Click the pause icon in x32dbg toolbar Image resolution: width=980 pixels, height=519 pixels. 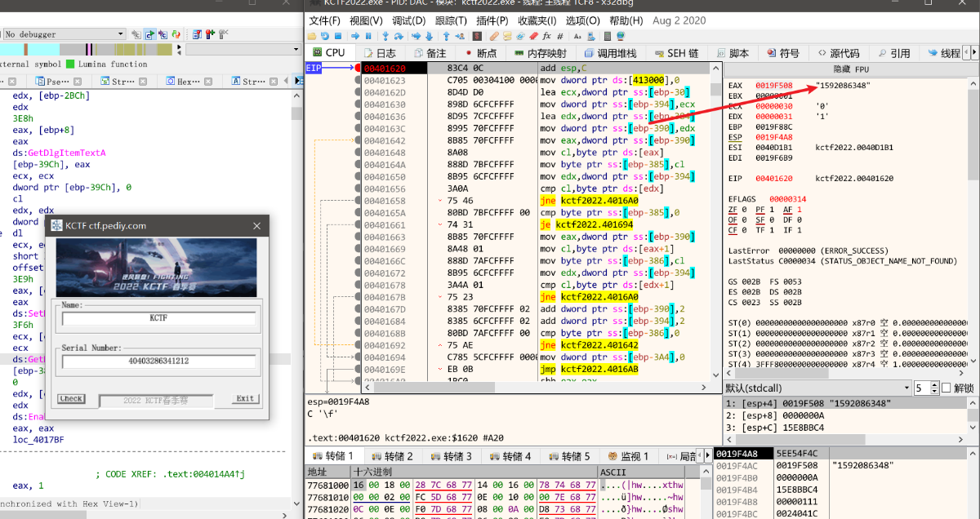368,37
